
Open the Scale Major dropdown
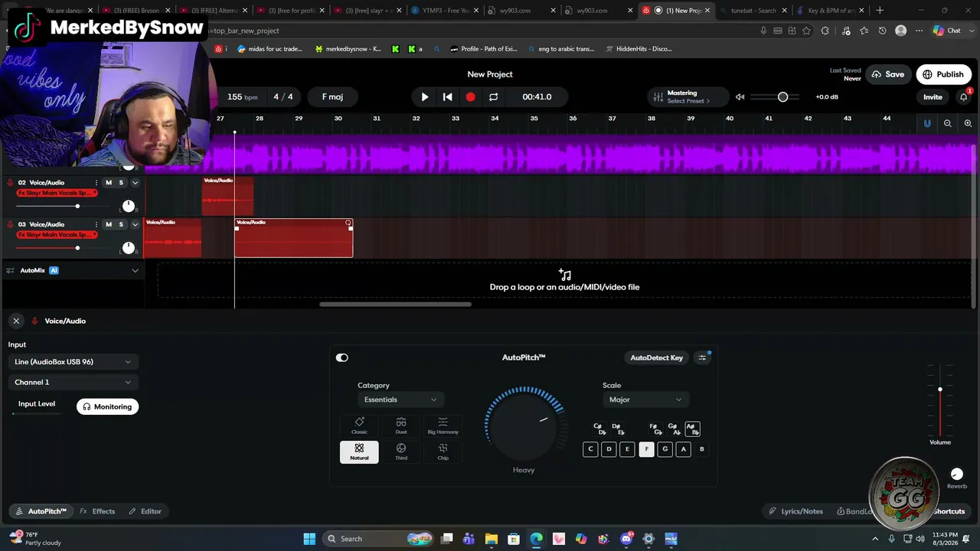[645, 399]
